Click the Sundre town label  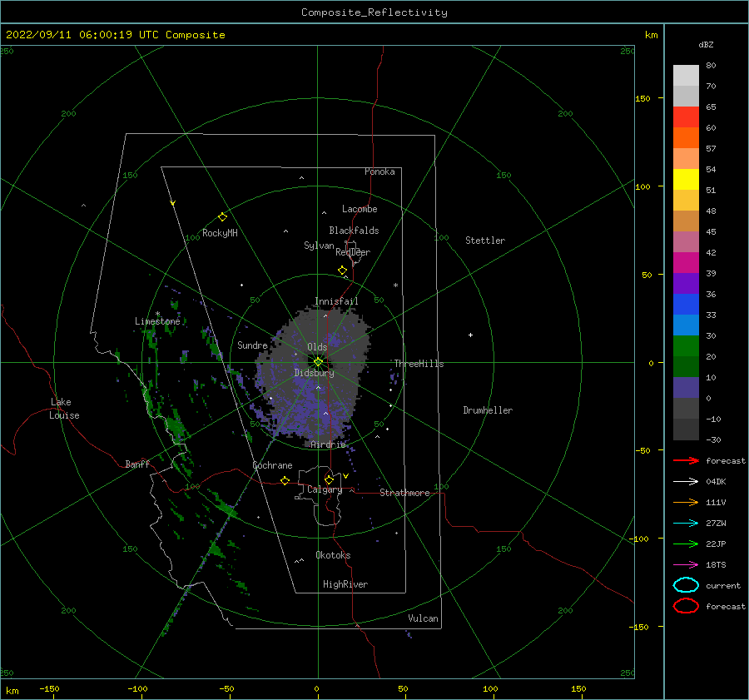[252, 345]
